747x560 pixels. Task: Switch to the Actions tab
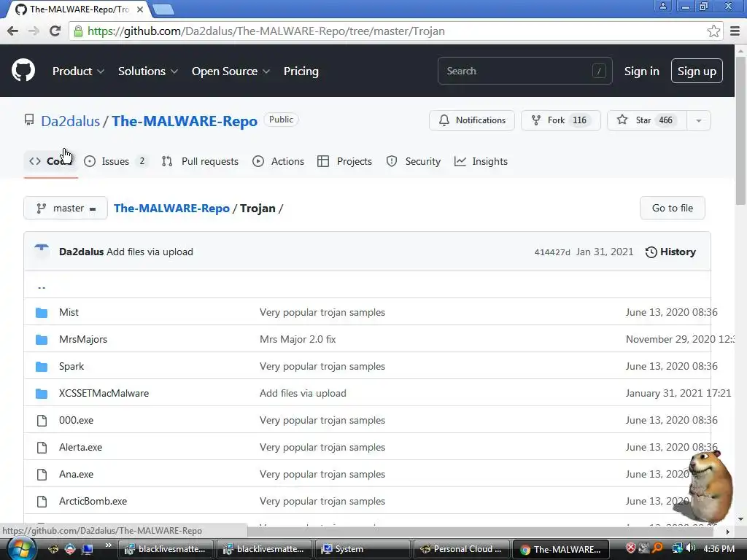(x=278, y=161)
